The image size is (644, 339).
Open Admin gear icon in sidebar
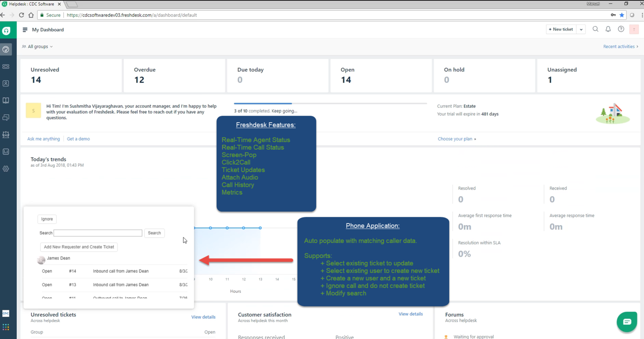[6, 169]
